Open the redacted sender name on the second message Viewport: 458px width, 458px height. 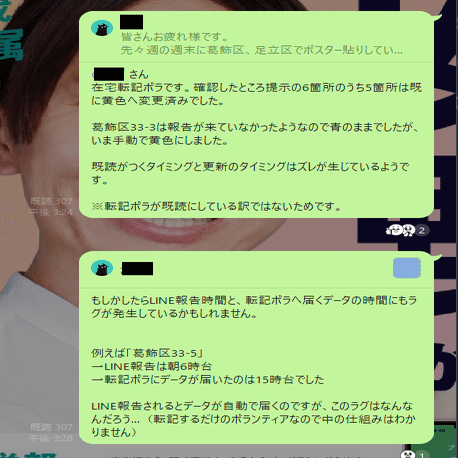tap(137, 268)
